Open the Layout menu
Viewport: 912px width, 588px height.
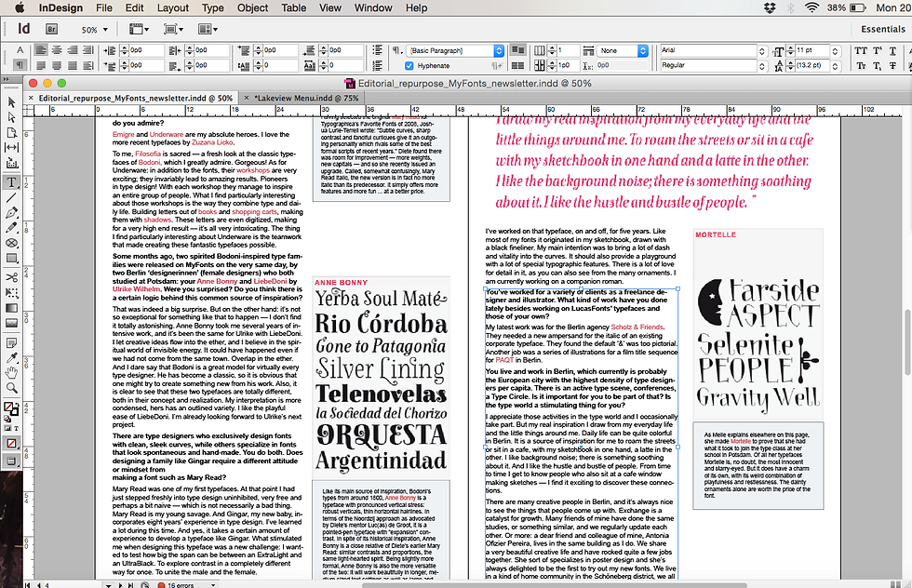(x=173, y=7)
